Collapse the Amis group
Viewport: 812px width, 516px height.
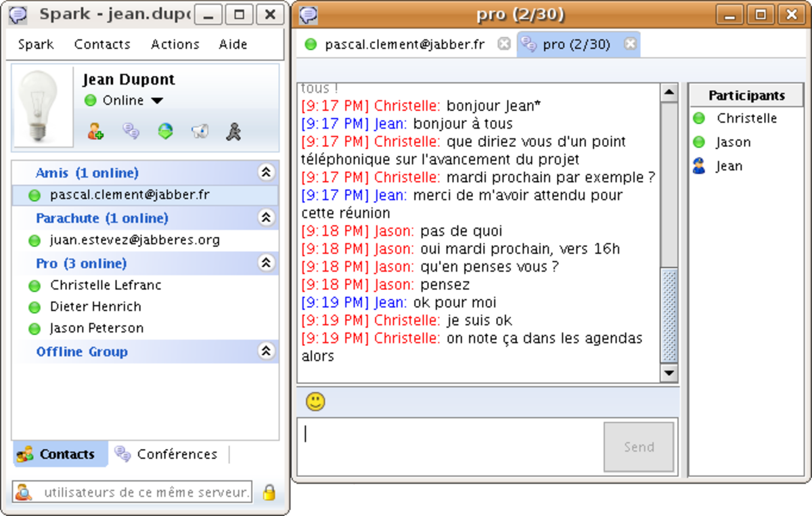tap(266, 173)
